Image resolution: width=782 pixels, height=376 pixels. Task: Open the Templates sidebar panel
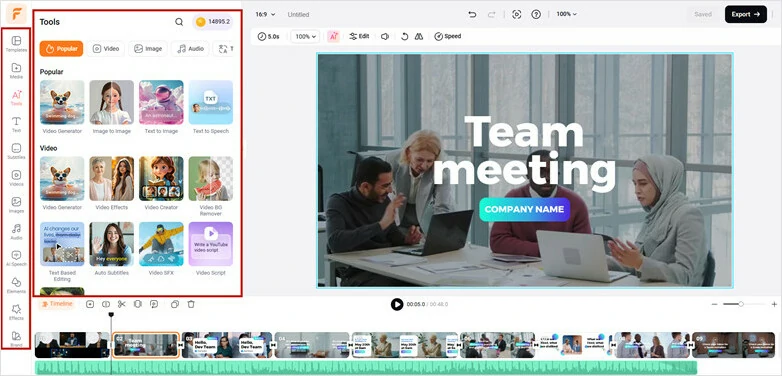16,43
